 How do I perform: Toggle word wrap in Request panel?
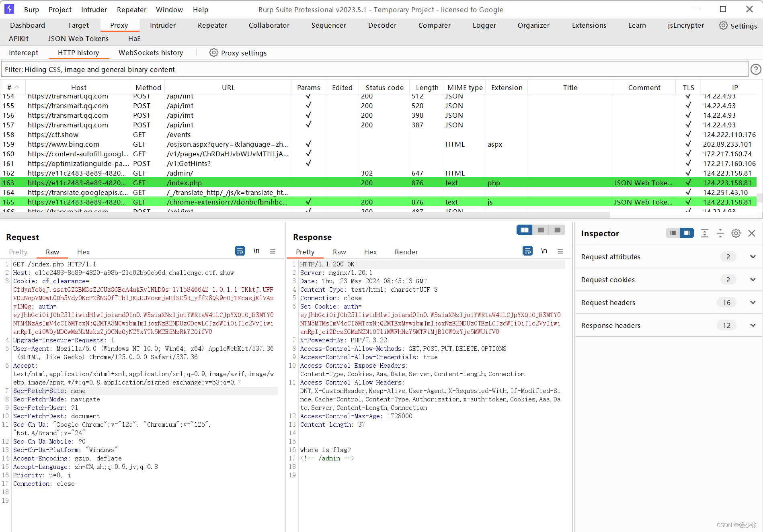click(240, 251)
